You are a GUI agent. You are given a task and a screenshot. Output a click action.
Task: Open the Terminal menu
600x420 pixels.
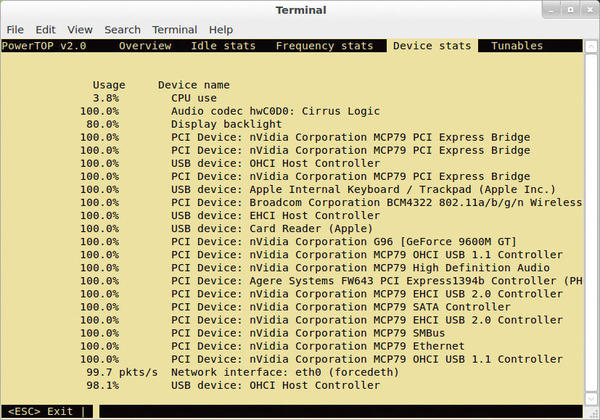(175, 30)
